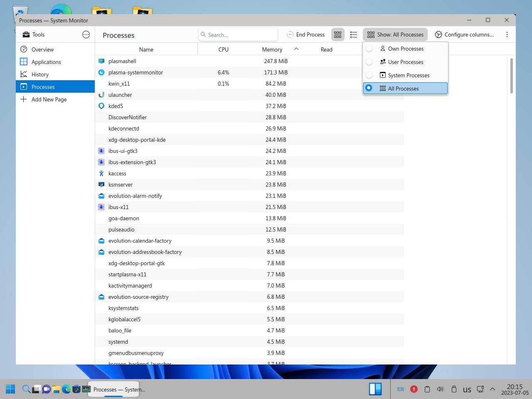Click the plasmashell process icon
This screenshot has height=399, width=532.
point(101,61)
